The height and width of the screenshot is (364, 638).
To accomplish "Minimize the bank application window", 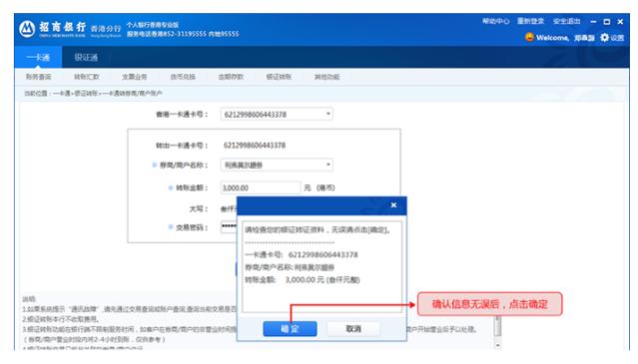I will 593,22.
